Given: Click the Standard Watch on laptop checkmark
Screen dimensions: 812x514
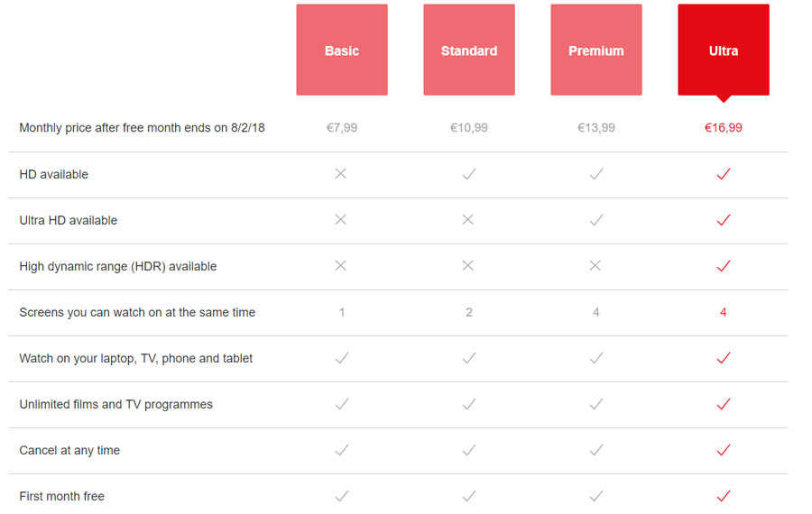Looking at the screenshot, I should coord(468,358).
